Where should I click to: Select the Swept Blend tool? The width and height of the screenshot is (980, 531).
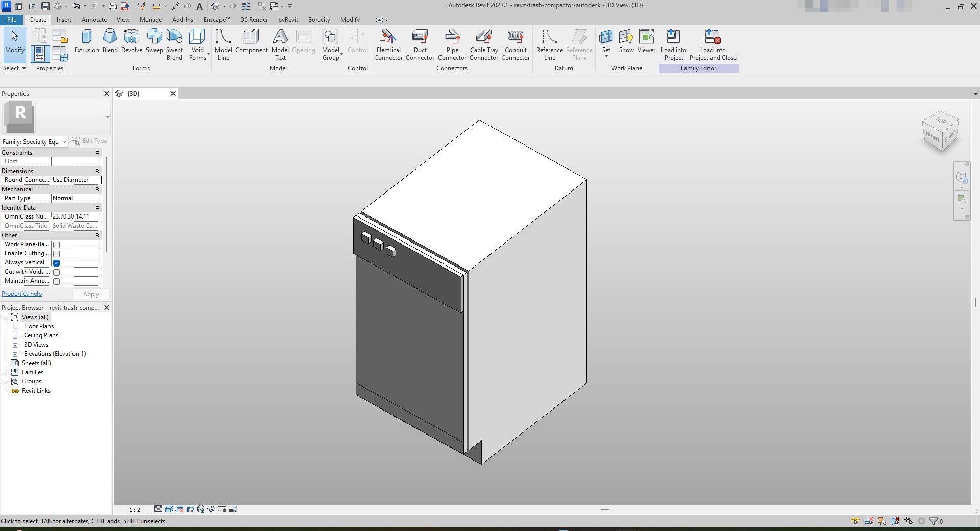[x=175, y=44]
